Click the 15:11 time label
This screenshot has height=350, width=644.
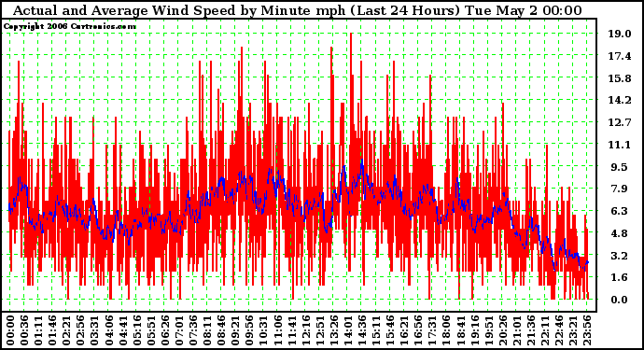[376, 330]
